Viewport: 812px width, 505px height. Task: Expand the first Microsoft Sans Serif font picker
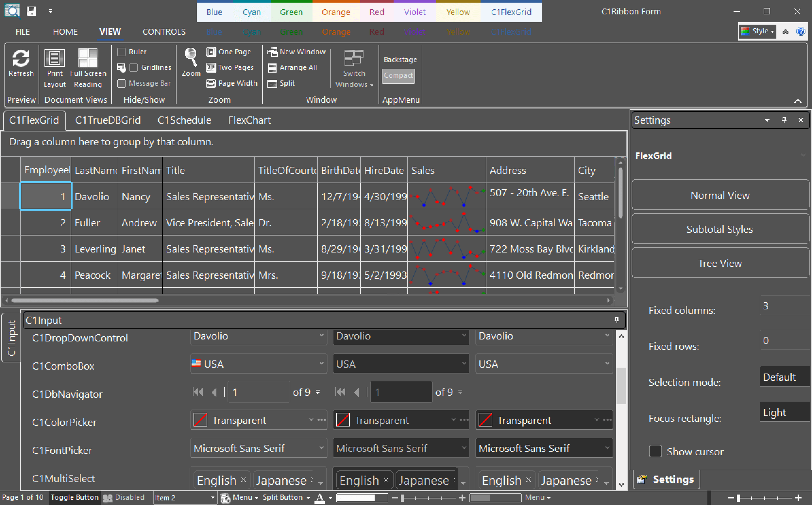[x=321, y=448]
